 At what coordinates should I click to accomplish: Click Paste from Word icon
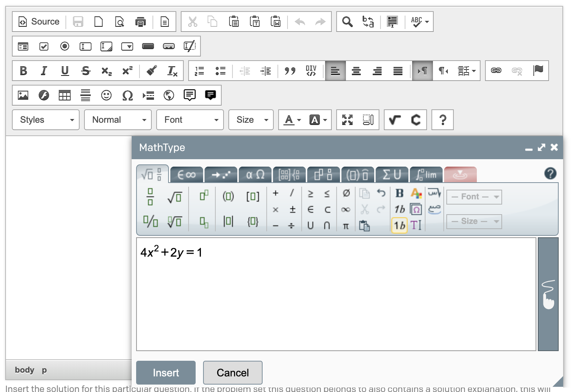coord(276,22)
